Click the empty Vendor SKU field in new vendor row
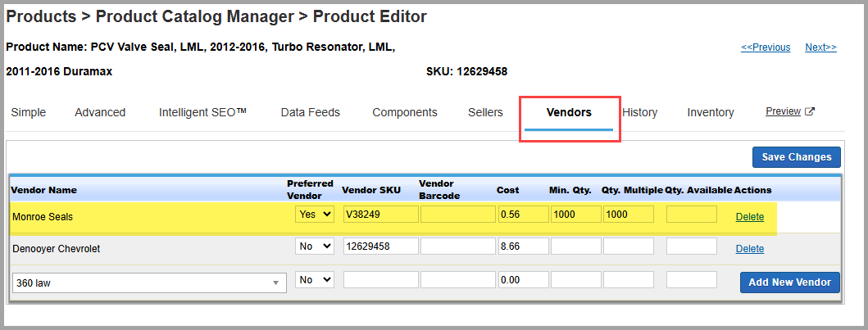The width and height of the screenshot is (868, 330). [x=381, y=280]
